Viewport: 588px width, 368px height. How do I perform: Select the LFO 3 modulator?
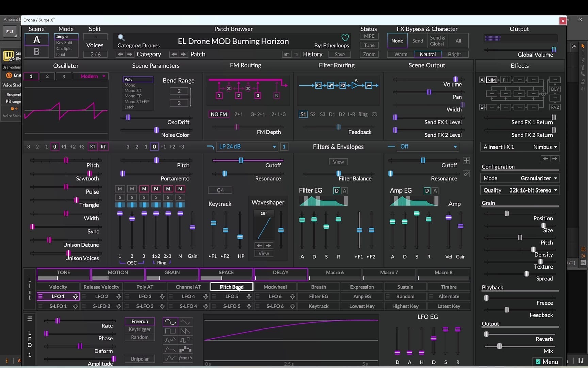[x=145, y=296]
